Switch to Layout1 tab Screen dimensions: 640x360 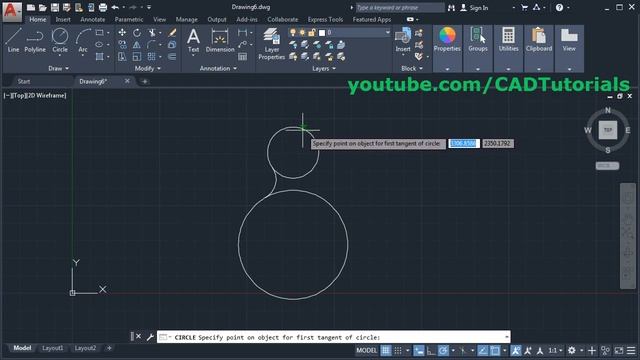pyautogui.click(x=53, y=348)
